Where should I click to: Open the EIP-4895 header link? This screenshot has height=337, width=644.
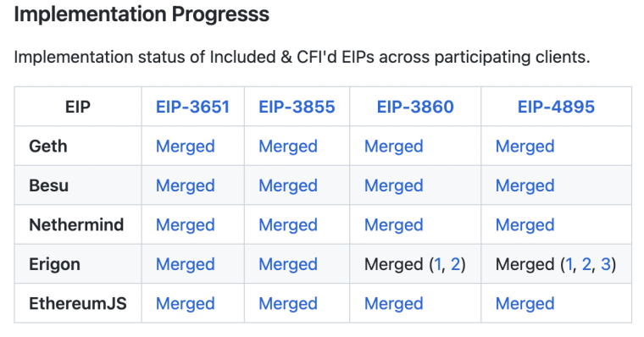(x=556, y=107)
